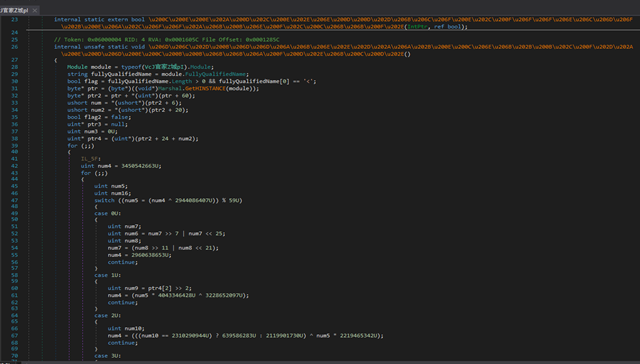Select the decompiled document tab title
The width and height of the screenshot is (640, 364).
[14, 10]
